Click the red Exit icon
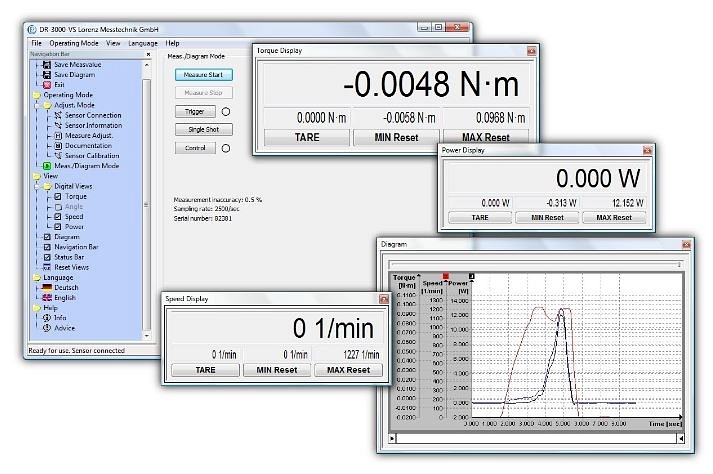The width and height of the screenshot is (713, 474). pos(46,85)
